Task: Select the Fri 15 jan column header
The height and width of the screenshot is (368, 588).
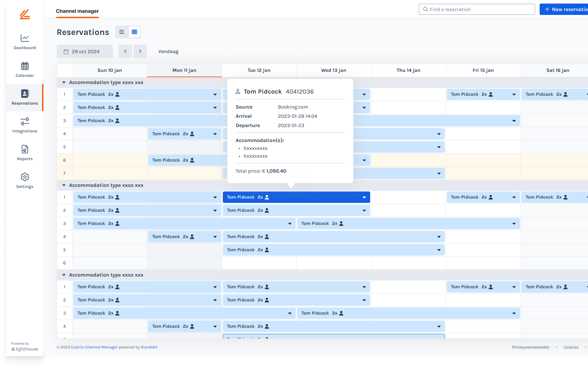Action: point(483,70)
